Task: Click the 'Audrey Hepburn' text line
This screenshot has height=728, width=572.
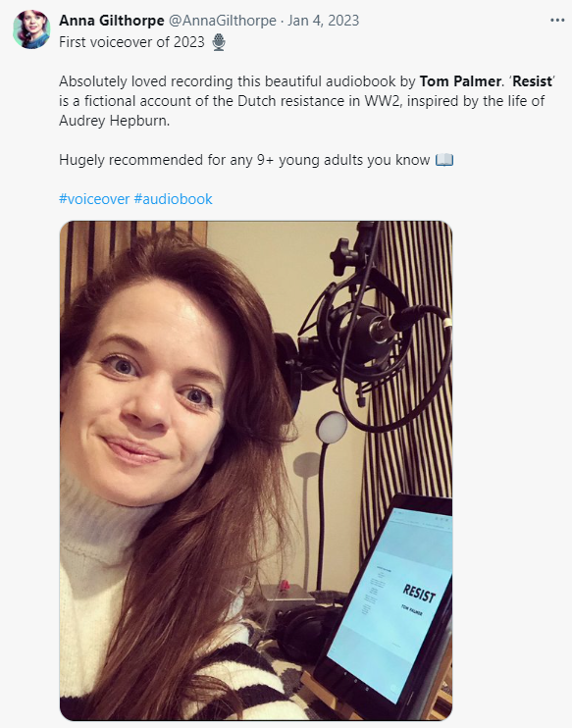Action: pyautogui.click(x=114, y=121)
